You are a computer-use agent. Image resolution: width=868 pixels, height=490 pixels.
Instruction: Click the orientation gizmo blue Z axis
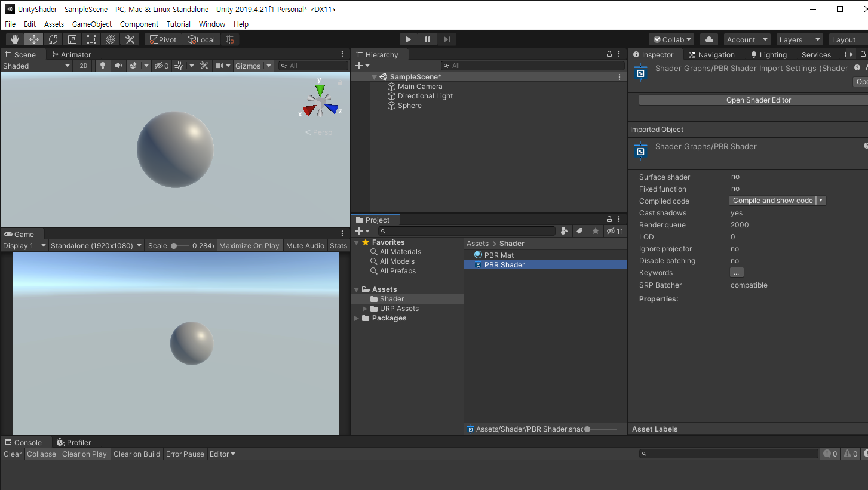coord(332,109)
